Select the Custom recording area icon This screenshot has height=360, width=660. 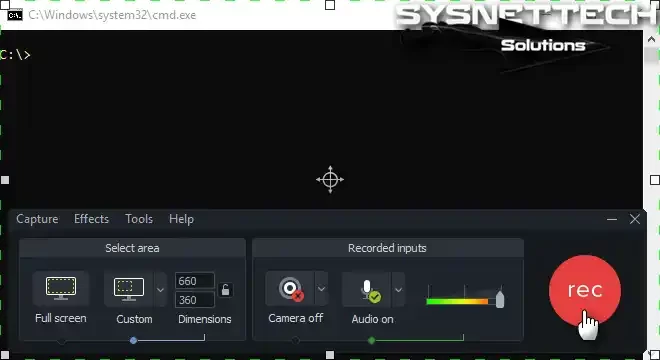pyautogui.click(x=129, y=289)
